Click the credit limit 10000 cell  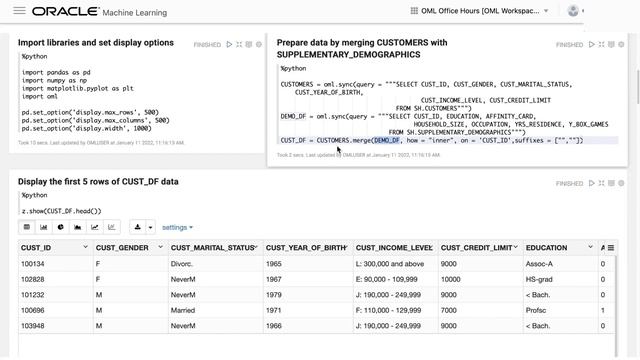tap(480, 279)
